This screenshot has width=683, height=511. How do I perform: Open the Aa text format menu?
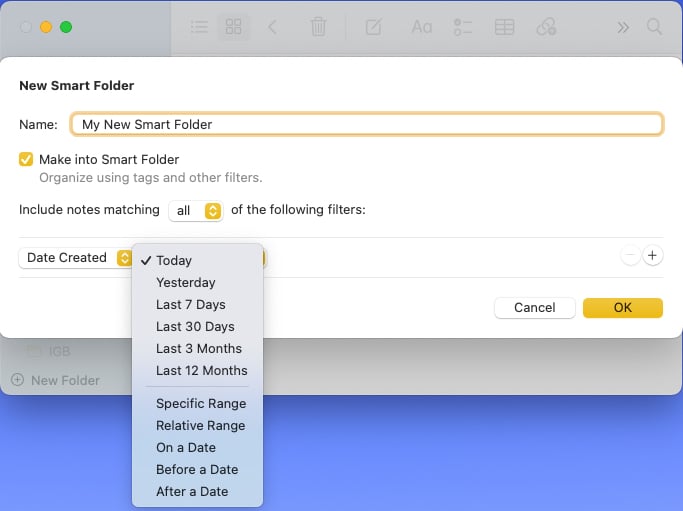coord(422,27)
